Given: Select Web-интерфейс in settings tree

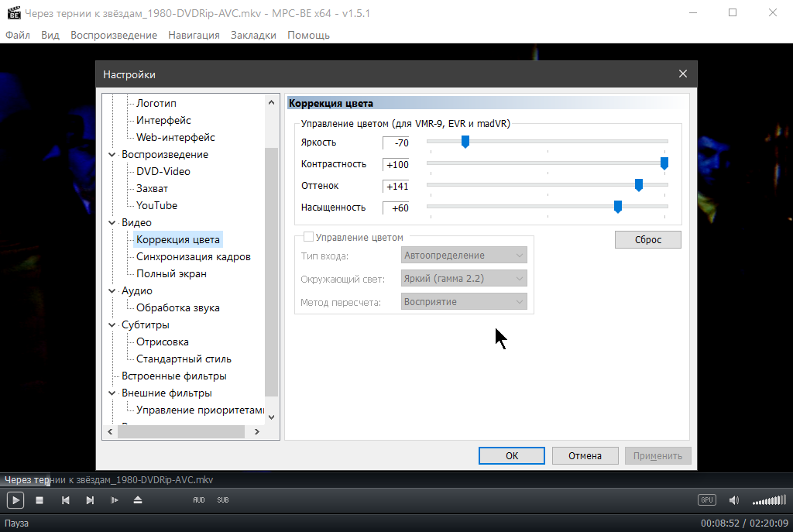Looking at the screenshot, I should tap(176, 138).
